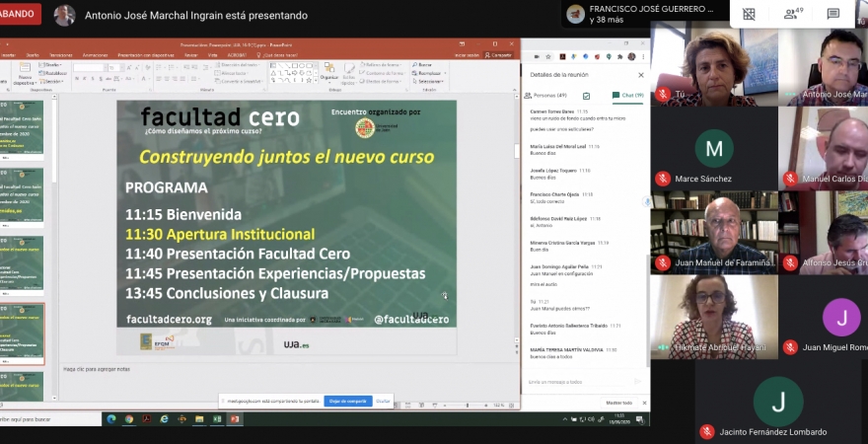
Task: Open Internet Explorer from taskbar
Action: coord(165,419)
